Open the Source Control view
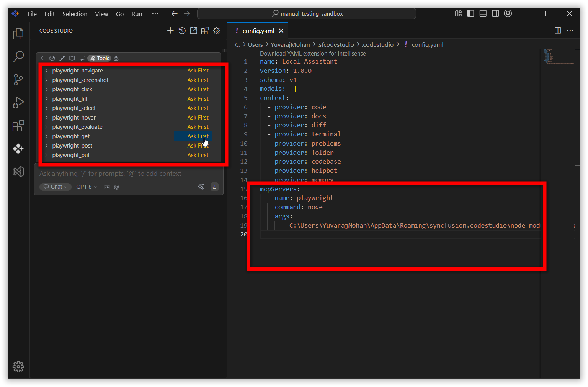The width and height of the screenshot is (588, 387). pos(18,80)
